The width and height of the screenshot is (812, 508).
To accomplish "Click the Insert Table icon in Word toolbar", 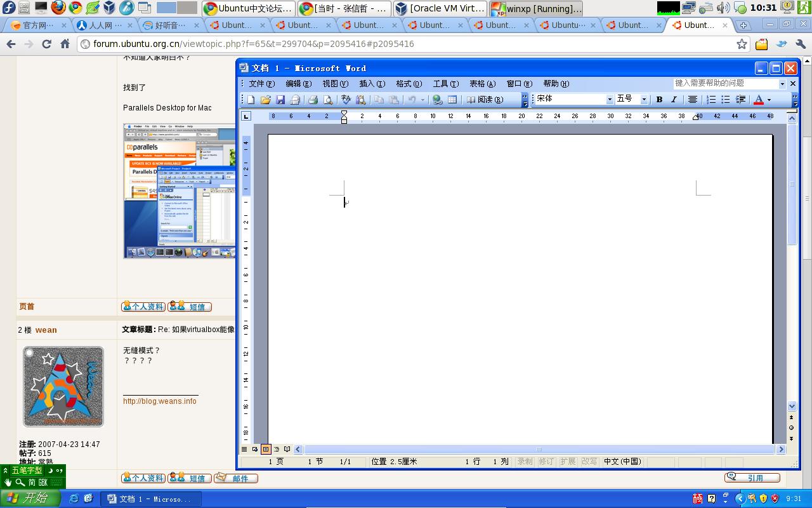I will click(x=452, y=100).
